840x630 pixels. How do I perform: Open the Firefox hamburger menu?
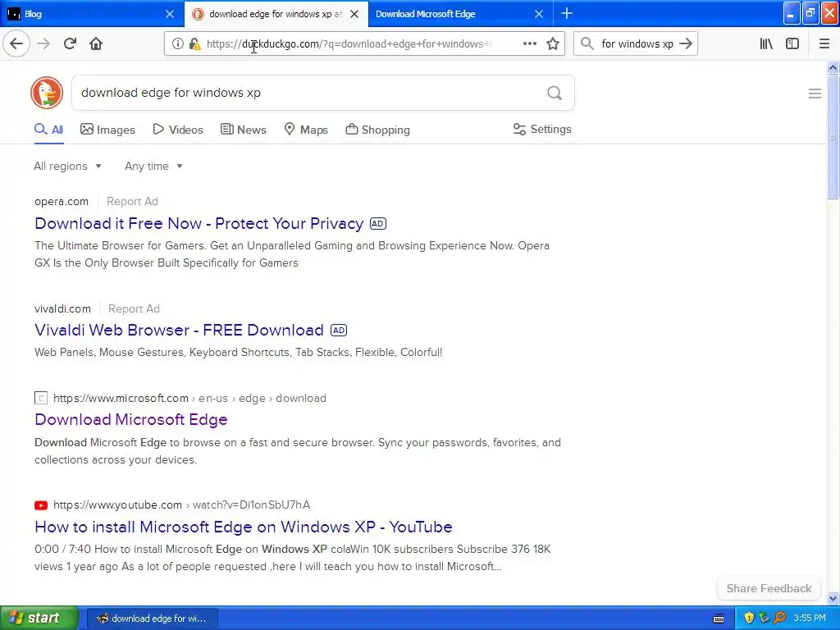[x=824, y=44]
